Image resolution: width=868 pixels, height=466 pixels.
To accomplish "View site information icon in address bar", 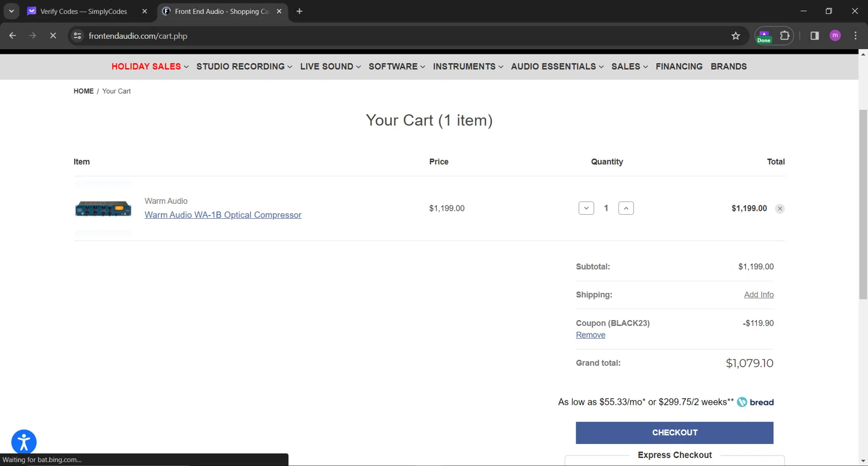I will 77,36.
